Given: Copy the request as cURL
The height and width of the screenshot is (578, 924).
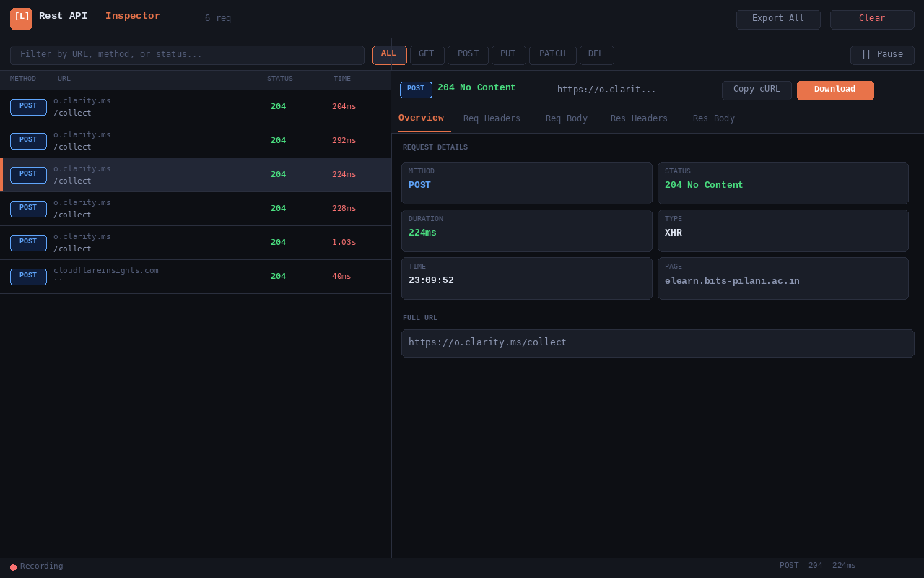Looking at the screenshot, I should (757, 90).
